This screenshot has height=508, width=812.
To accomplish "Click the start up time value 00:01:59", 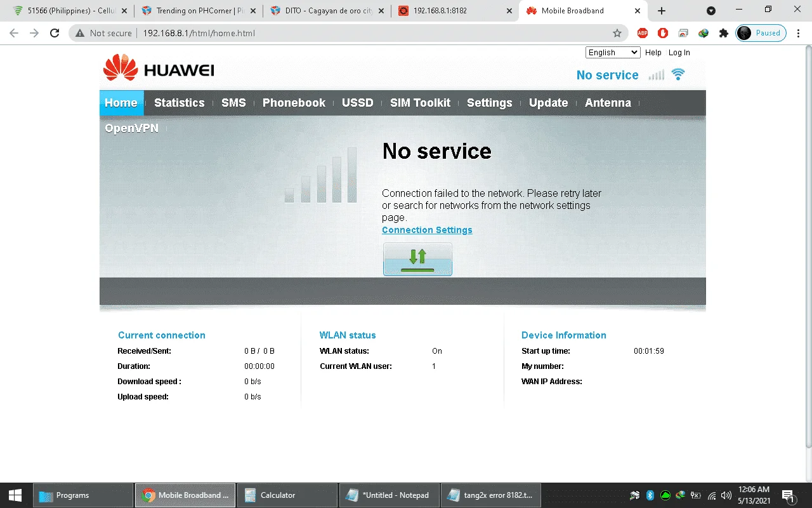I will click(649, 351).
